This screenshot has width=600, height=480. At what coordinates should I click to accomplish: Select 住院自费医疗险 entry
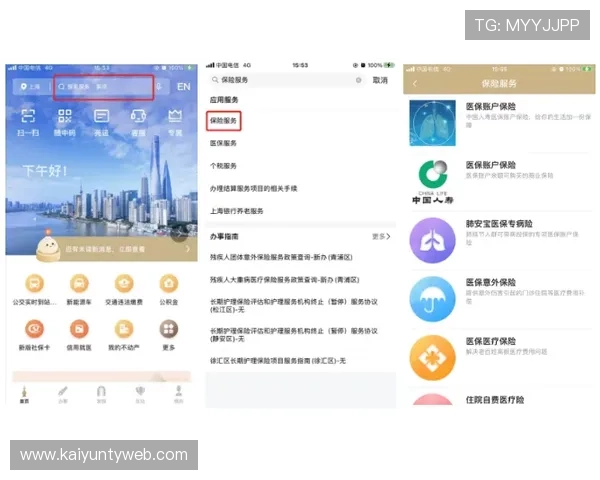(x=495, y=400)
